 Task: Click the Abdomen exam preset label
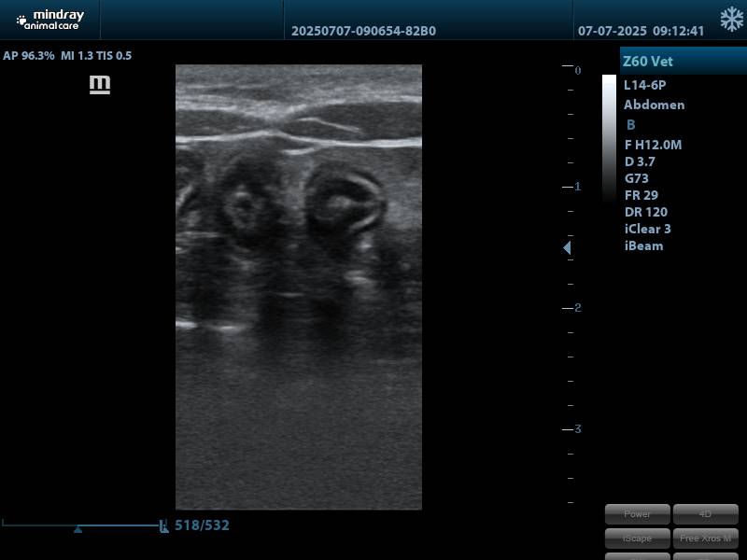point(654,105)
